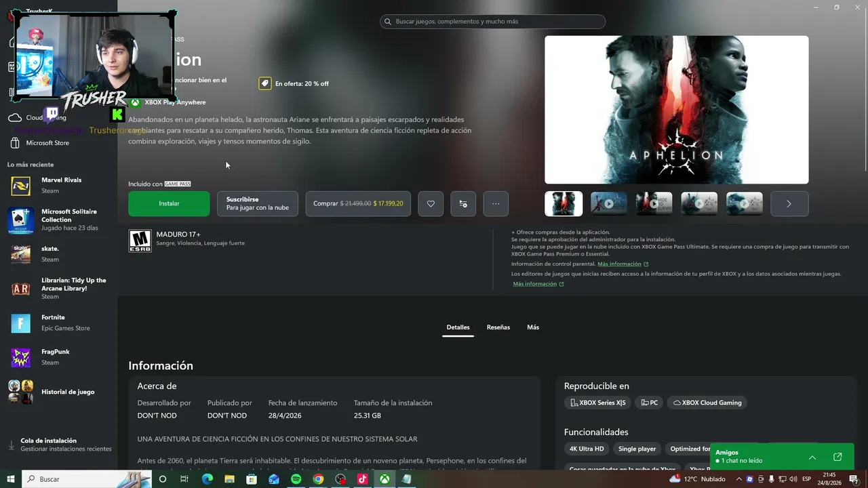Open Spotify from the taskbar
The image size is (868, 488).
point(296,479)
